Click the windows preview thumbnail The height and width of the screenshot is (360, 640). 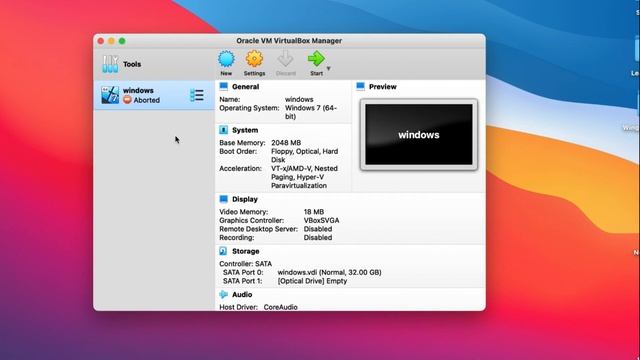(x=419, y=134)
